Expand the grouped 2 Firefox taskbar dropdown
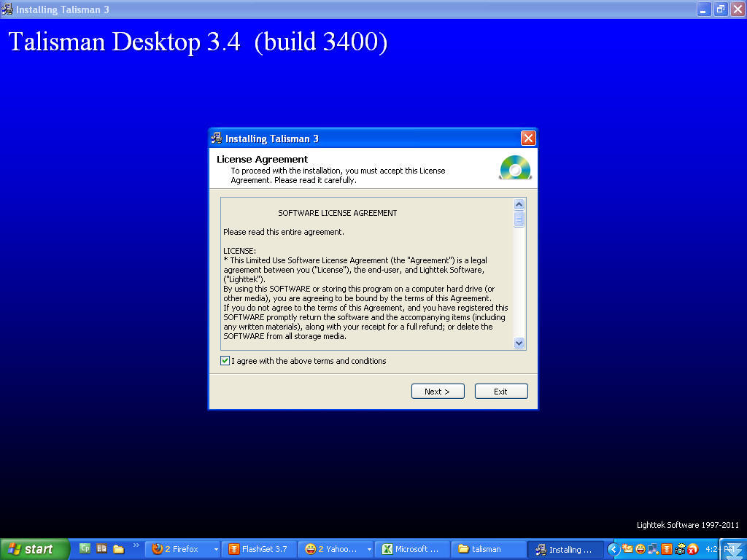The image size is (747, 560). [216, 549]
